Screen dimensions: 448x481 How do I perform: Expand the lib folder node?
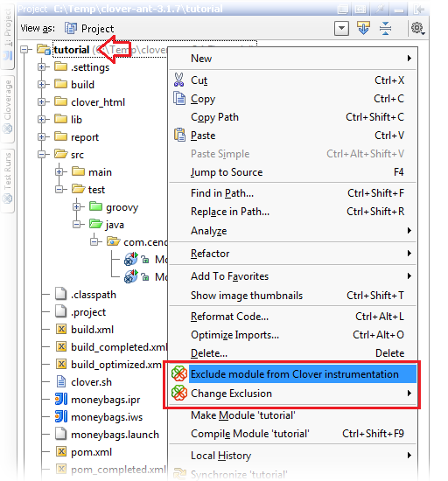point(42,119)
